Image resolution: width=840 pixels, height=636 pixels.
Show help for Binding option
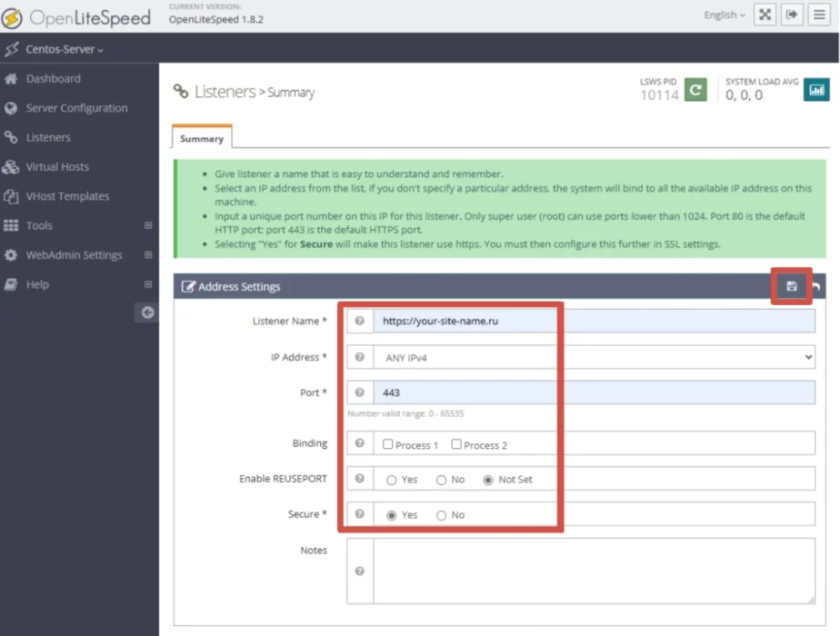[359, 443]
